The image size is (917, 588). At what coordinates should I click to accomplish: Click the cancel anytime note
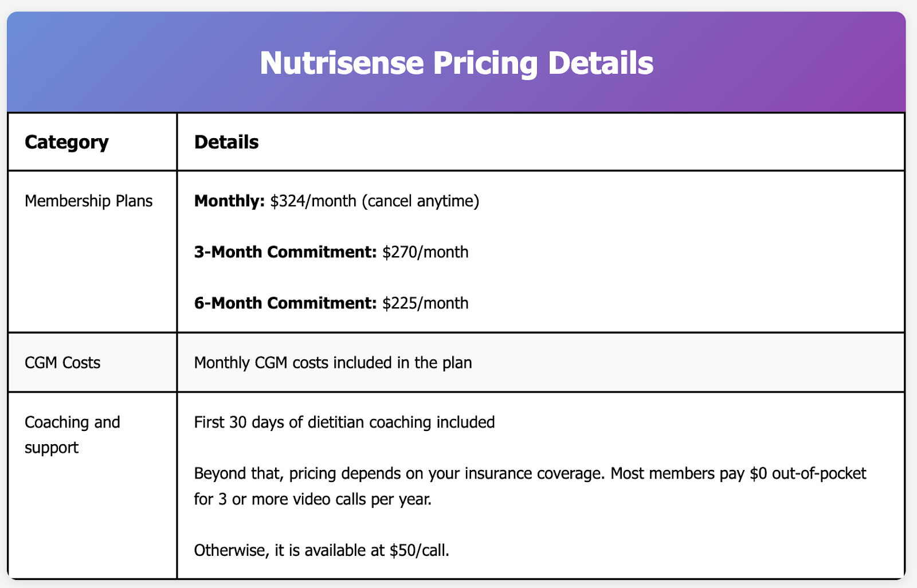(x=420, y=201)
